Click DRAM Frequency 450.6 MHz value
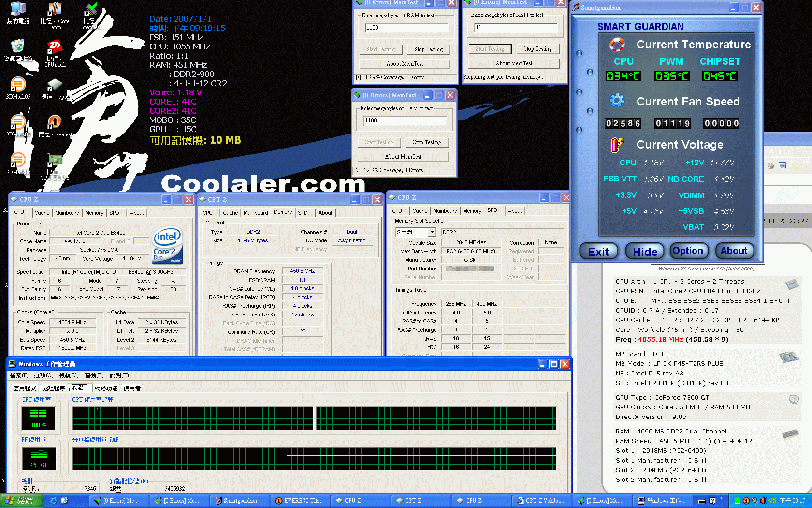812x508 pixels. (x=303, y=271)
